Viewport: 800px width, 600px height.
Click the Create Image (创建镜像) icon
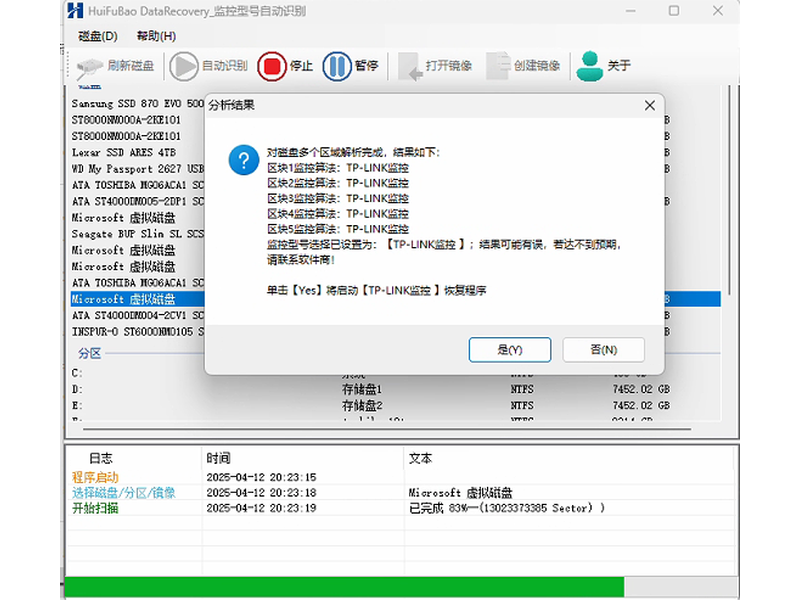(498, 65)
